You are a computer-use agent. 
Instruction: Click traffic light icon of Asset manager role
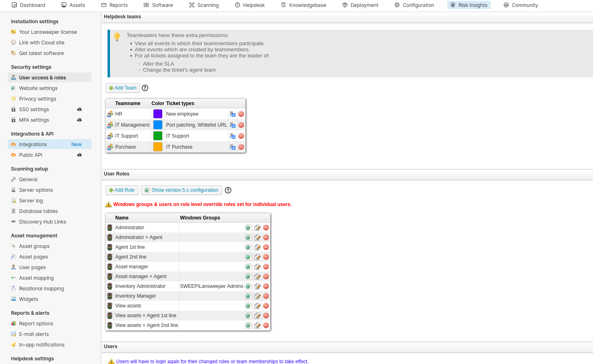[110, 267]
